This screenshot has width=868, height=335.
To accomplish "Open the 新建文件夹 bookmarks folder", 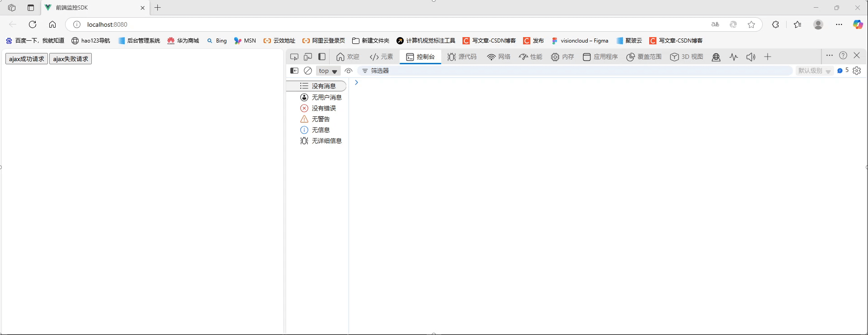I will coord(371,41).
